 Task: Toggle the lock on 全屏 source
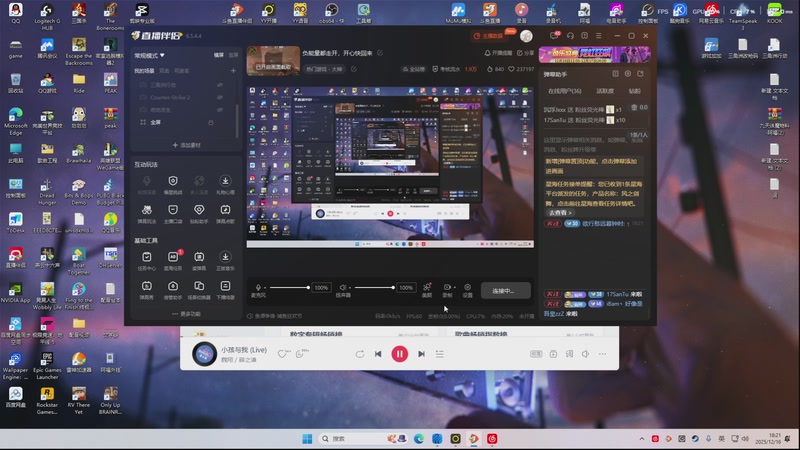(211, 122)
